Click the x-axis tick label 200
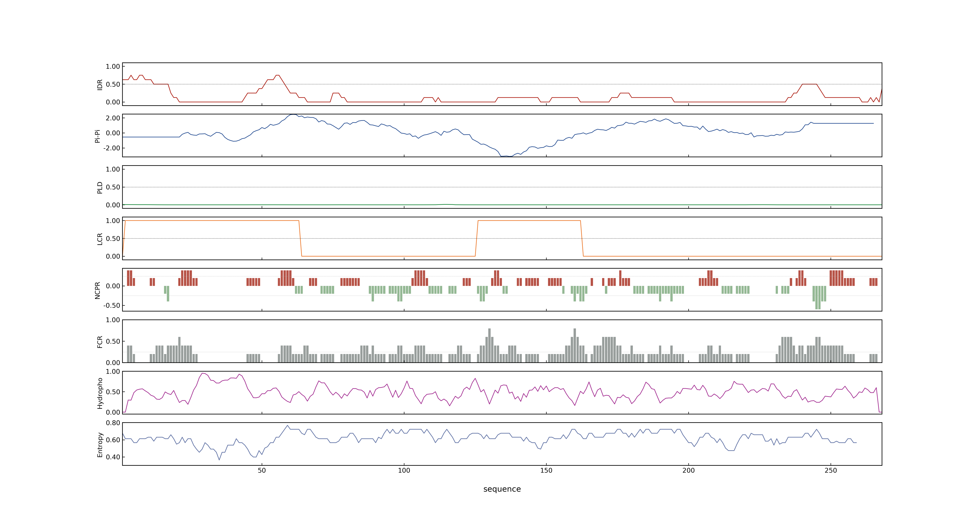The image size is (980, 523). coord(689,470)
